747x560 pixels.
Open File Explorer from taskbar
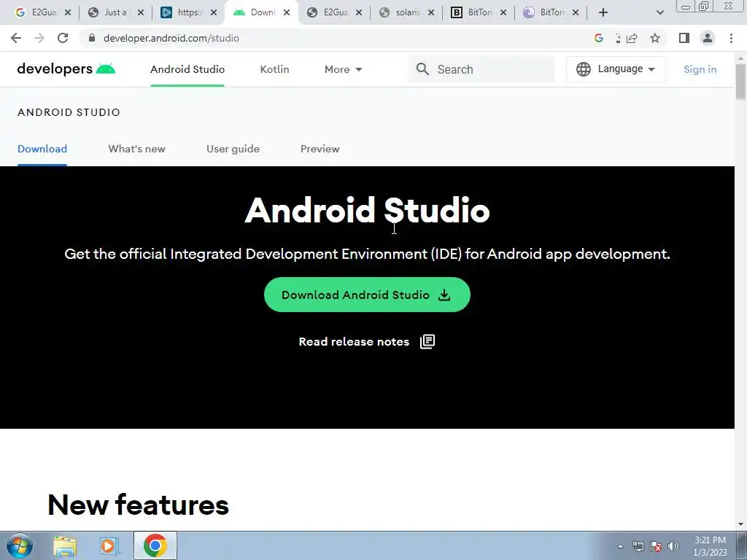[65, 546]
